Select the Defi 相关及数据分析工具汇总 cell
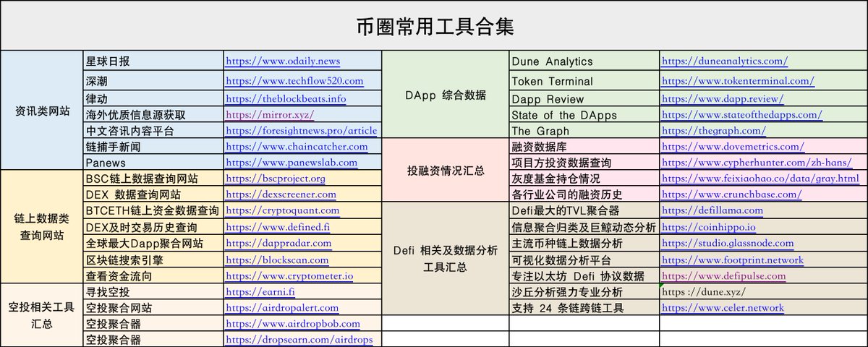This screenshot has width=868, height=347. pos(445,259)
